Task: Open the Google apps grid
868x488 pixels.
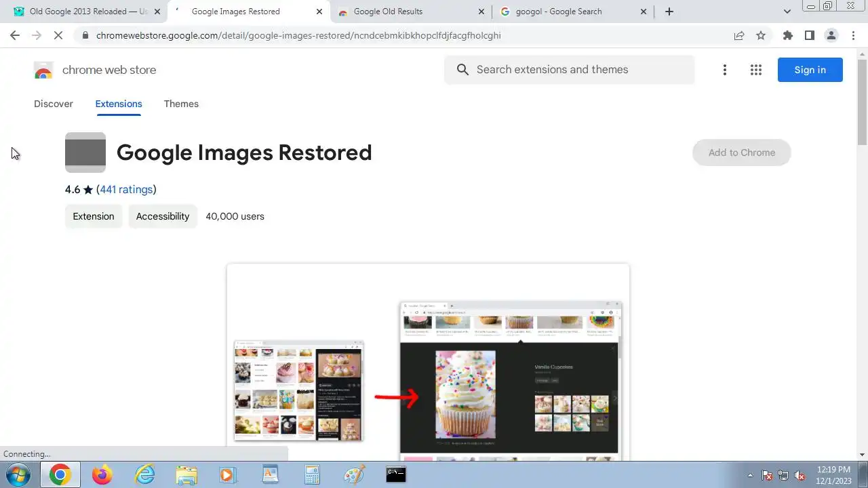Action: point(756,70)
